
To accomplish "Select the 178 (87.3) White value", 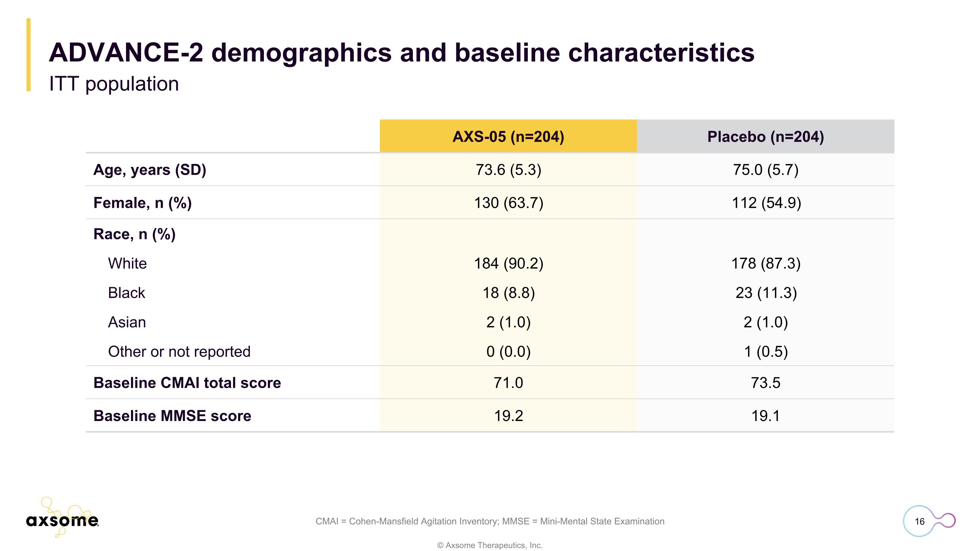I will 766,263.
